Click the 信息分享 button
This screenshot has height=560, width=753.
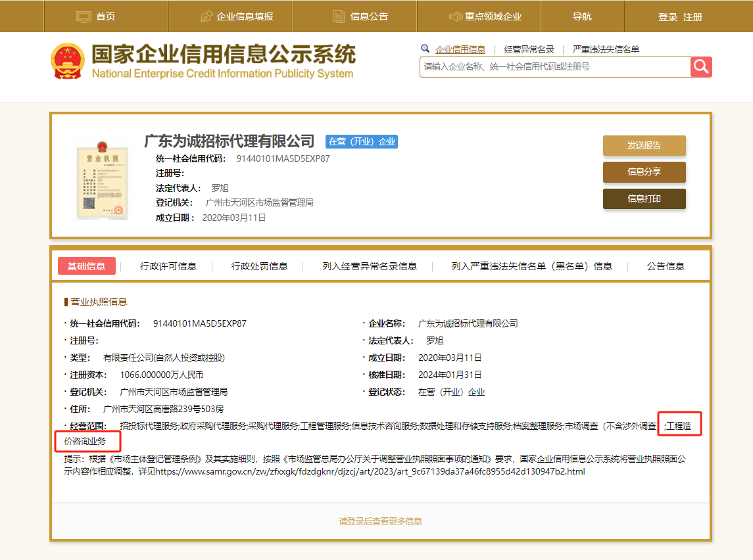644,172
